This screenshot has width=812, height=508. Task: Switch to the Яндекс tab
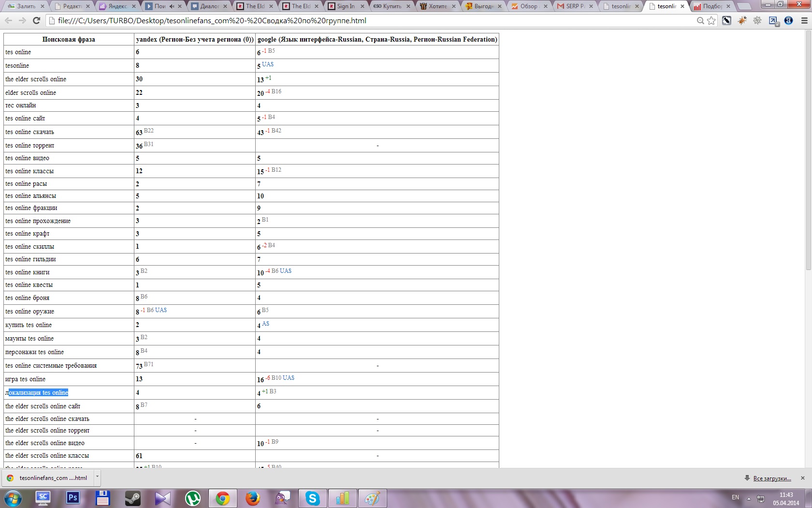tap(117, 6)
